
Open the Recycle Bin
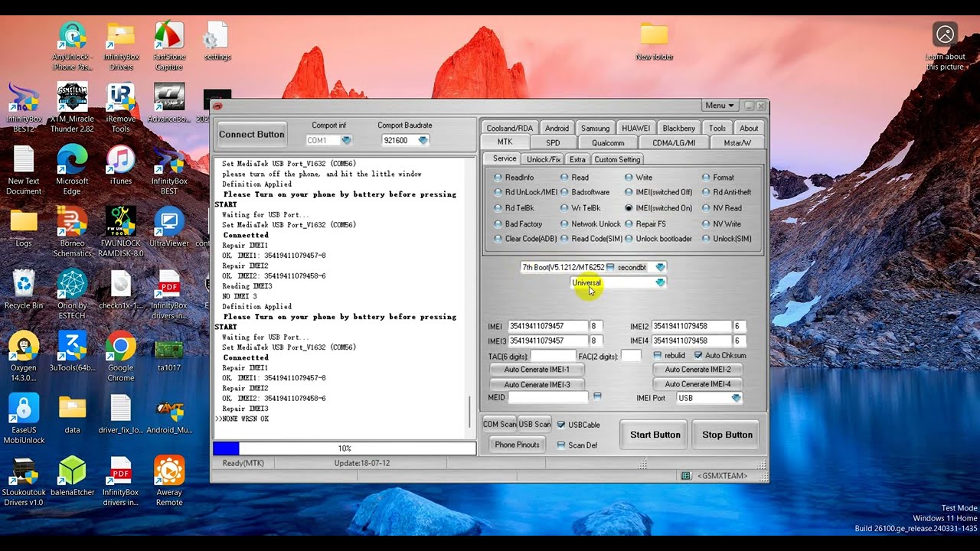(24, 289)
